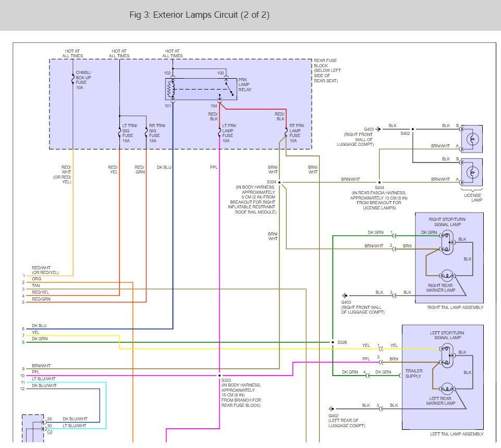Click the 'LEFT REAR MARKER LAMP' label
The image size is (501, 448).
(441, 401)
